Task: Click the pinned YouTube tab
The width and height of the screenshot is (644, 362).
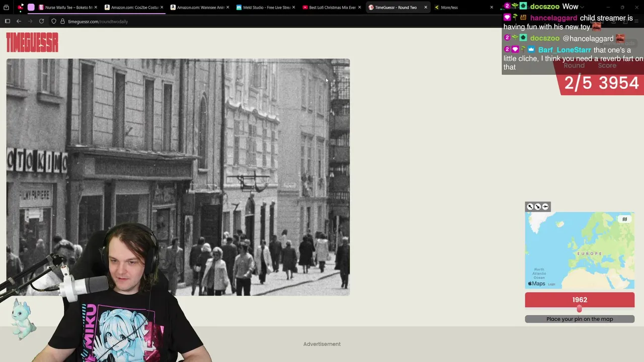Action: pos(21,8)
